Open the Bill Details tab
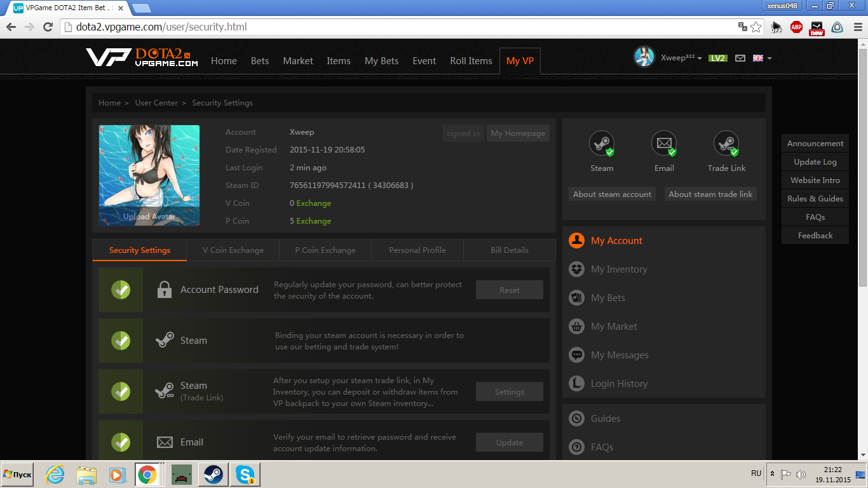 (510, 250)
